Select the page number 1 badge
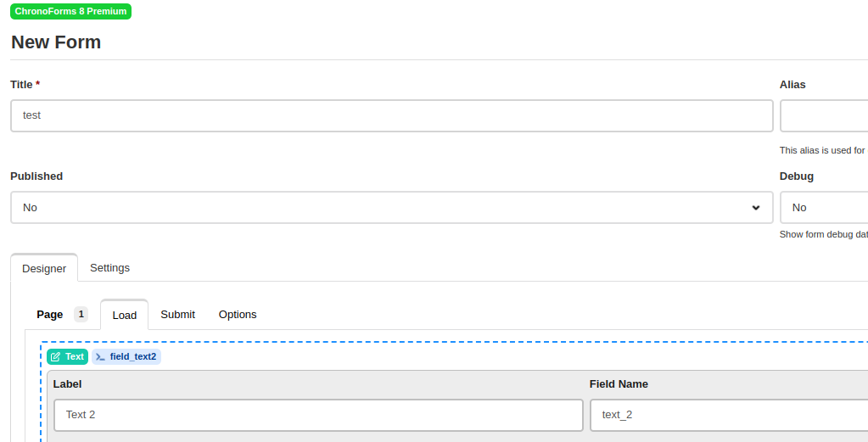 click(x=81, y=314)
